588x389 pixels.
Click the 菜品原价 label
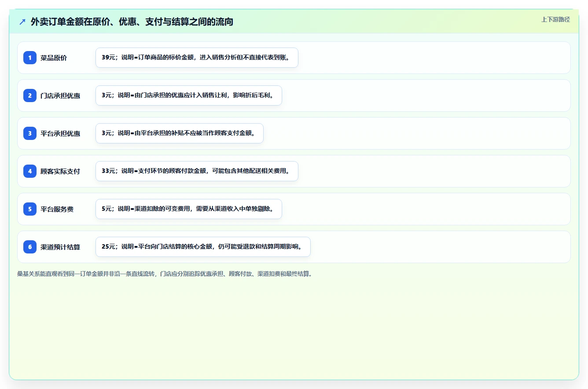(54, 58)
